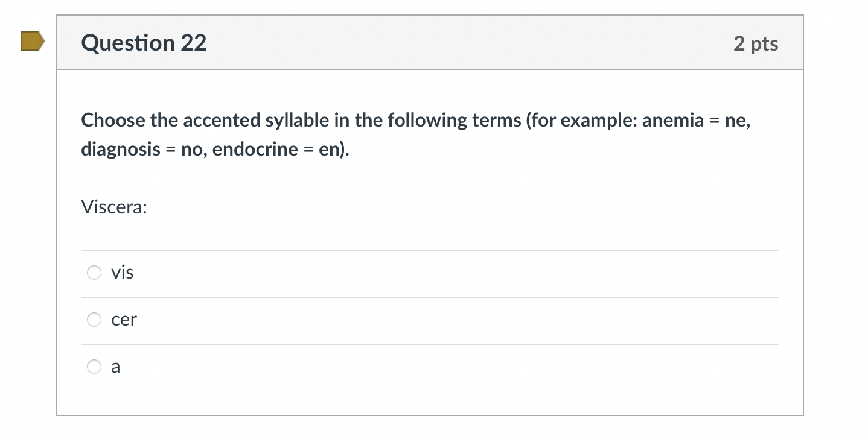868x439 pixels.
Task: Click the word 'anemia' in instructions
Action: click(x=672, y=121)
